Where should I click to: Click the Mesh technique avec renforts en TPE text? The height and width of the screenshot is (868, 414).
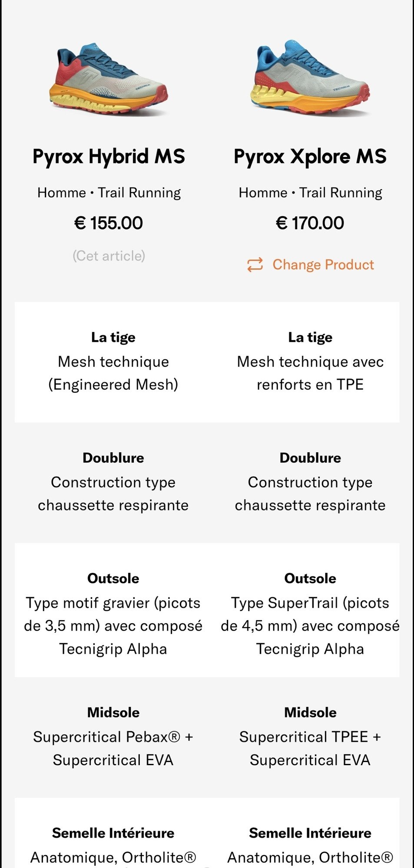310,373
